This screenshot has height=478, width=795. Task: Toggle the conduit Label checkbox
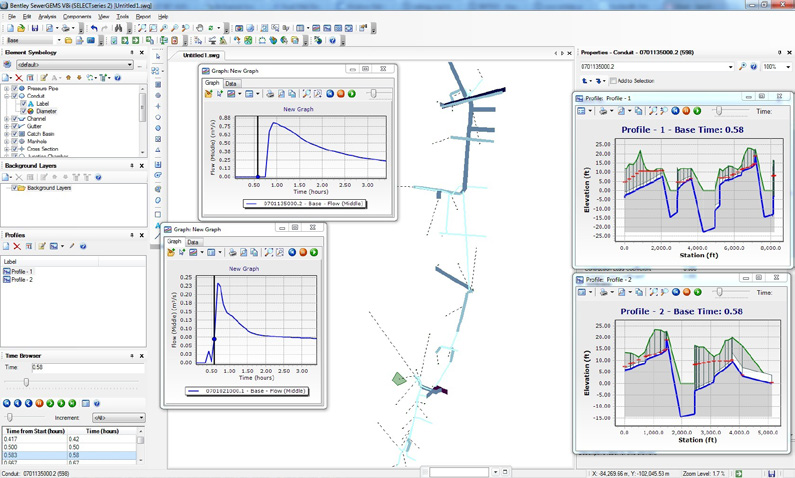23,103
